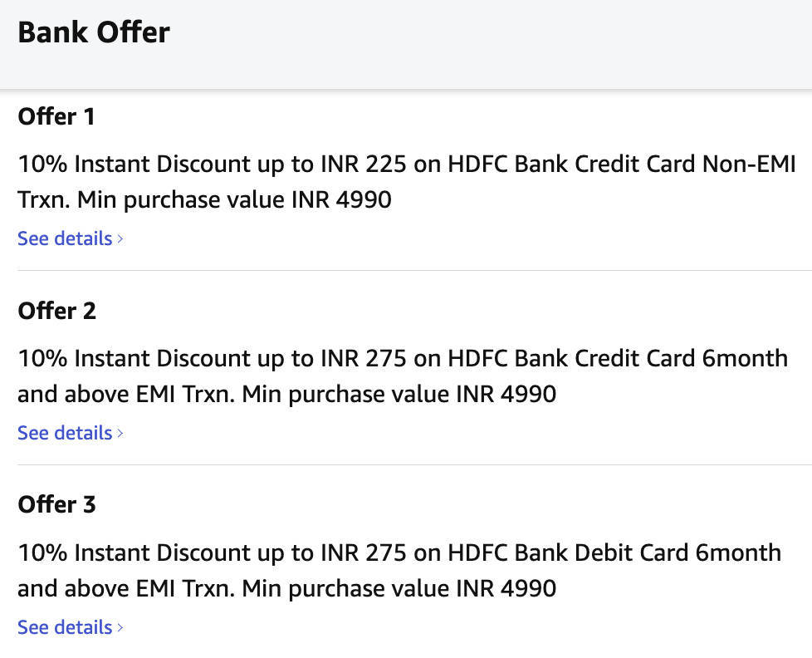Image resolution: width=812 pixels, height=658 pixels.
Task: Select the Offer 2 heading
Action: click(56, 312)
